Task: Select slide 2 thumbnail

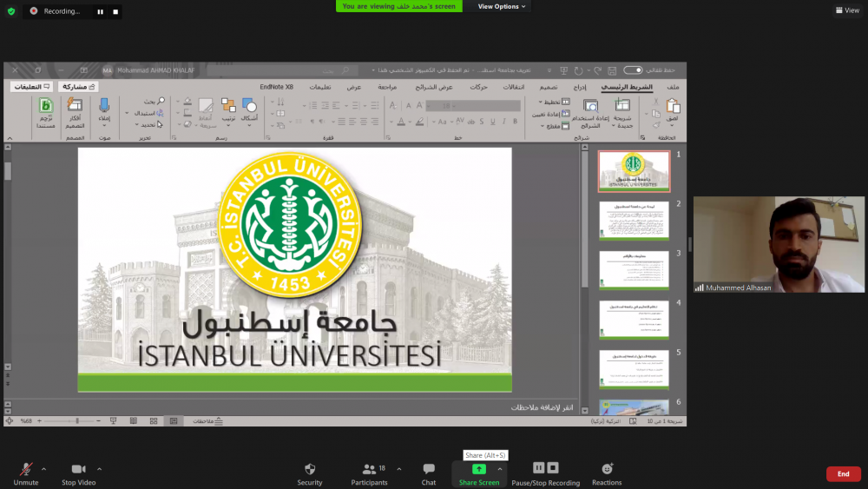Action: coord(634,221)
